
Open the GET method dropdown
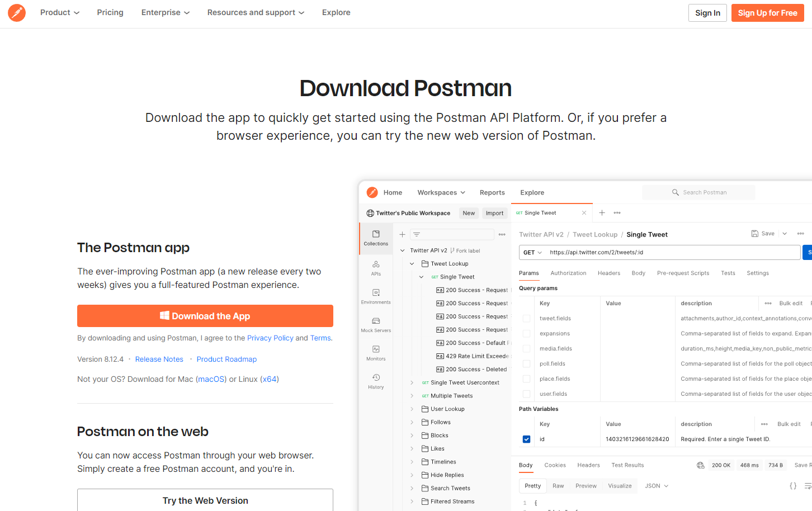(x=532, y=253)
